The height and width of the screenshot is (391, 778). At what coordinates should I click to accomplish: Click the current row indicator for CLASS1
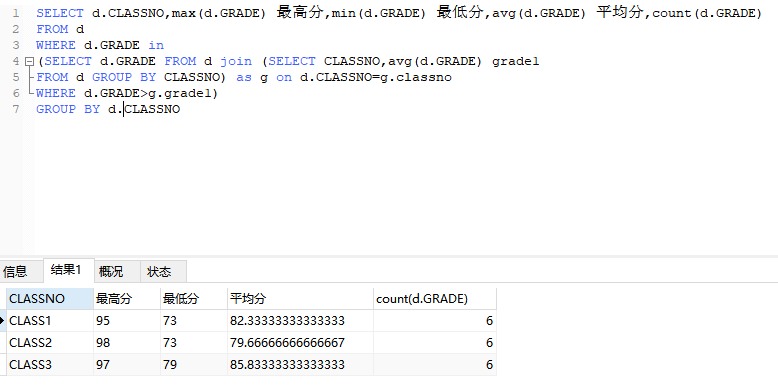click(2, 321)
